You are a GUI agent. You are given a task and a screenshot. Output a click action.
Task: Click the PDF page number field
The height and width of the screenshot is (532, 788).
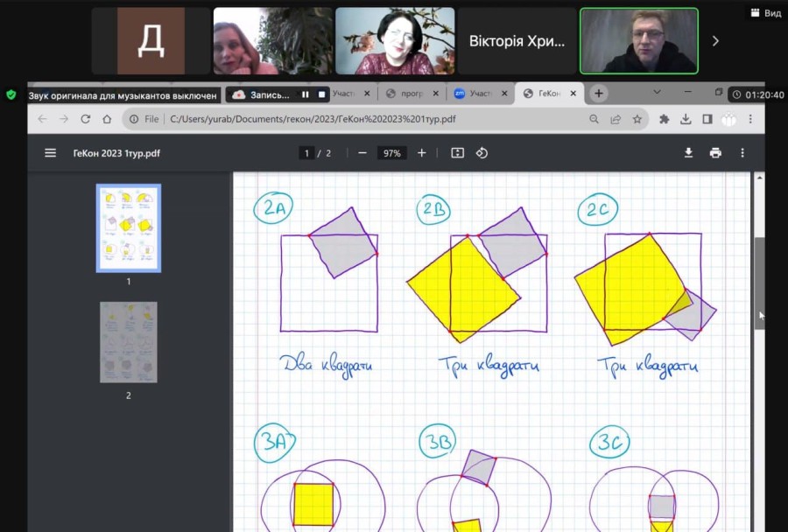[306, 153]
